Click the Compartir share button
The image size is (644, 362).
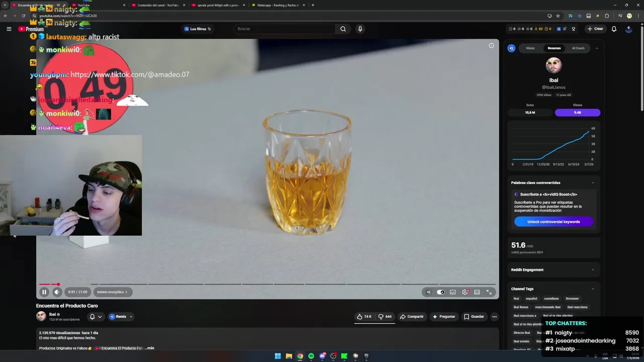412,317
